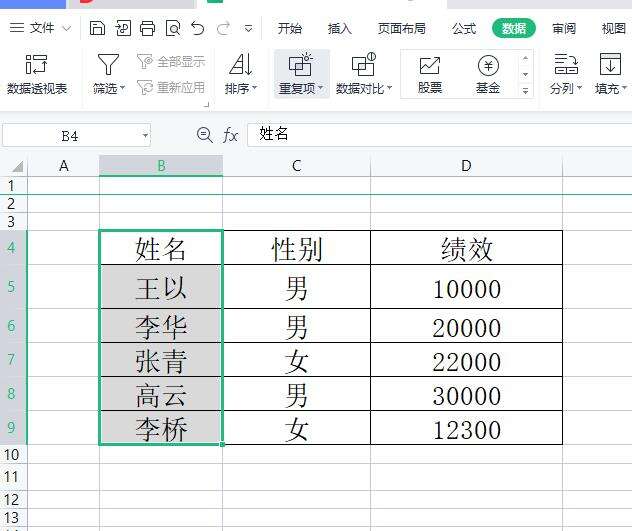Image resolution: width=632 pixels, height=531 pixels.
Task: Click 女 cell in 张青 row
Action: (x=296, y=360)
